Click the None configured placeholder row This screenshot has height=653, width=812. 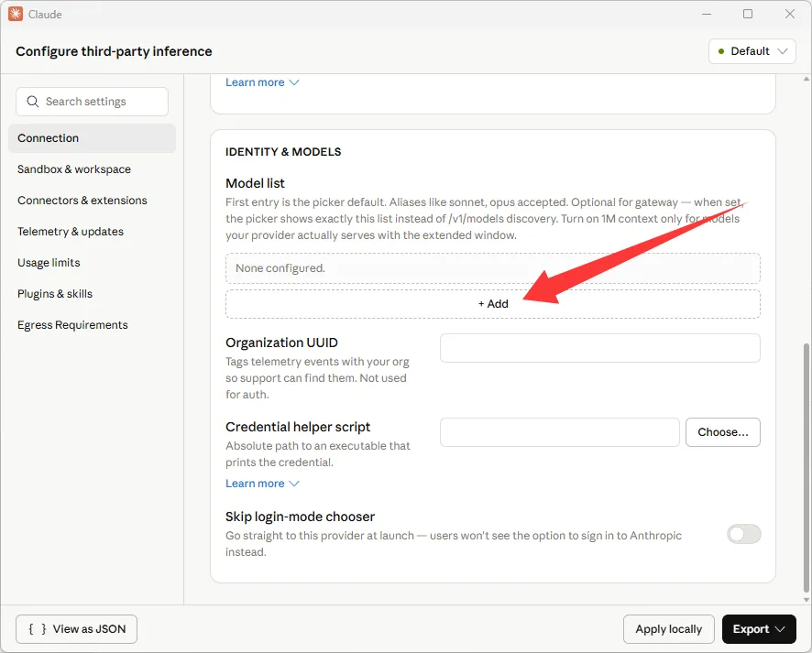(x=493, y=268)
